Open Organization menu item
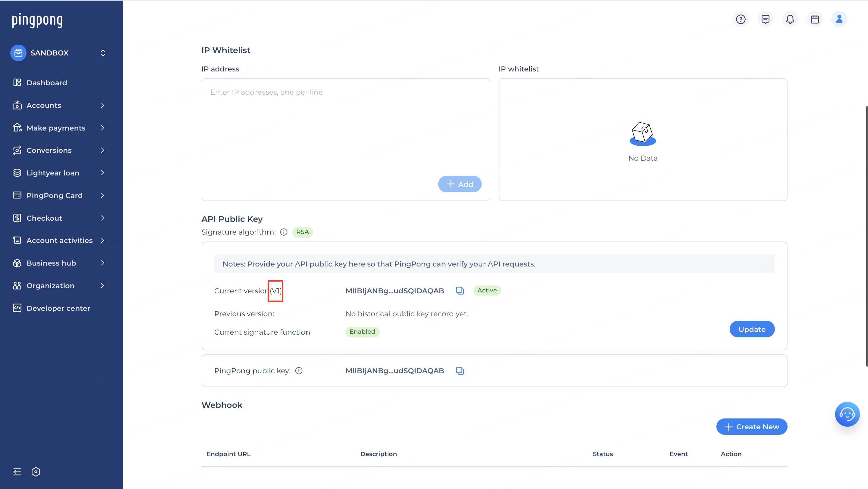Screen dimensions: 868x489 pos(59,286)
